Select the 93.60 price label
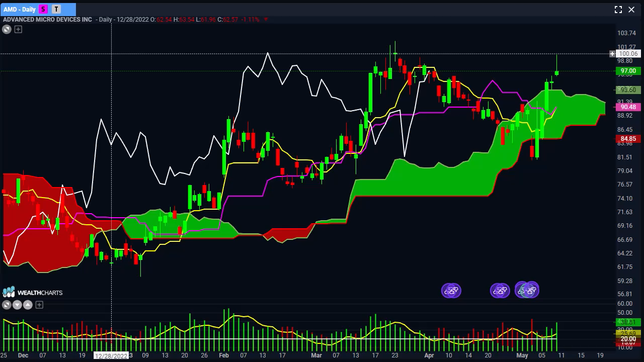Viewport: 644px width, 362px height. point(628,90)
